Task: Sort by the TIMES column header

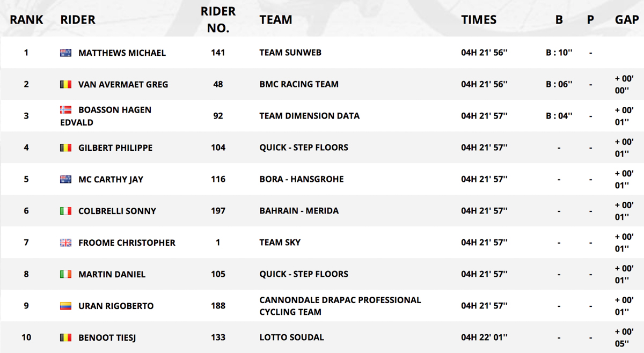Action: pyautogui.click(x=479, y=20)
